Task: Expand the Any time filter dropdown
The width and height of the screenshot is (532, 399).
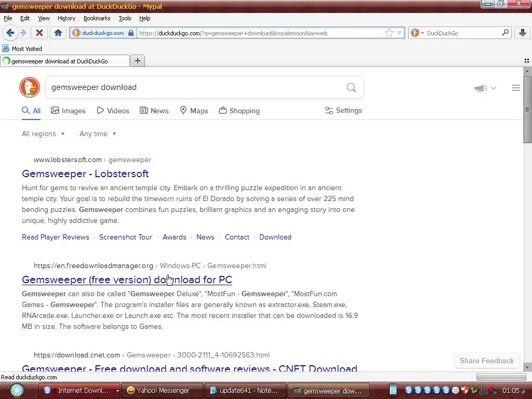Action: [x=98, y=134]
